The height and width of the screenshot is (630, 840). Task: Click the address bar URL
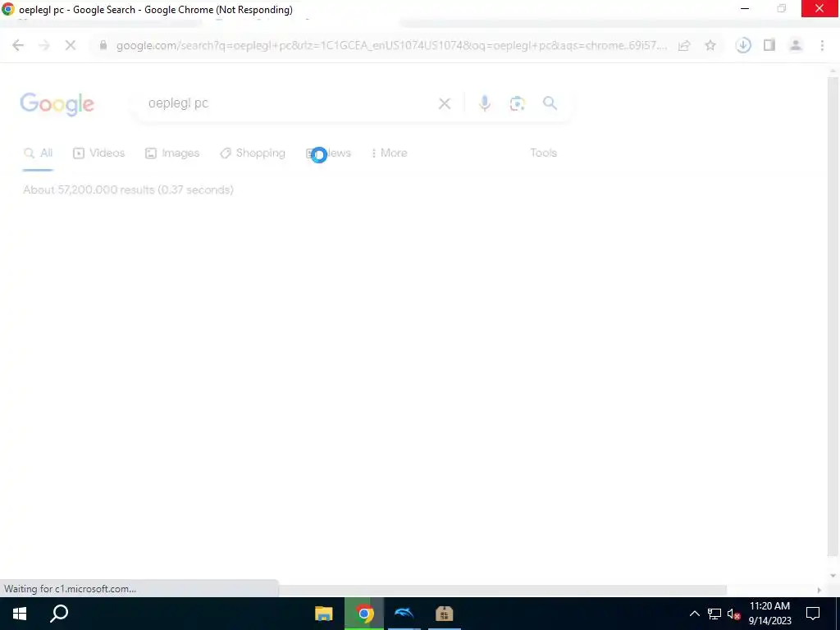(x=391, y=46)
